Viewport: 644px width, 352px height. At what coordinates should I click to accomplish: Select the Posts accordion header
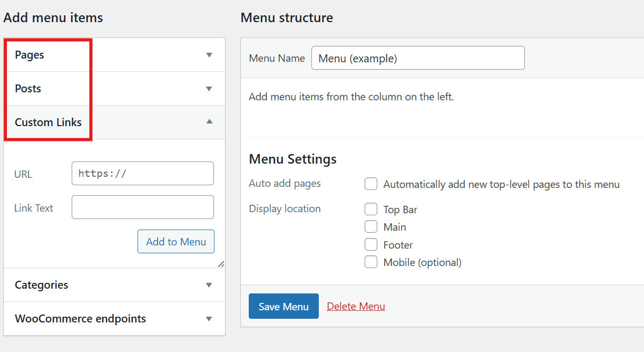coord(27,88)
